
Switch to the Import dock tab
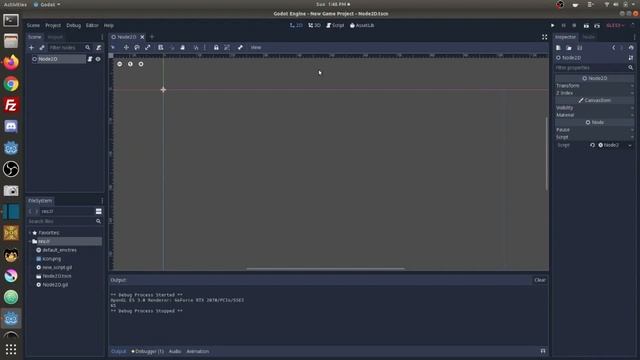[x=55, y=37]
